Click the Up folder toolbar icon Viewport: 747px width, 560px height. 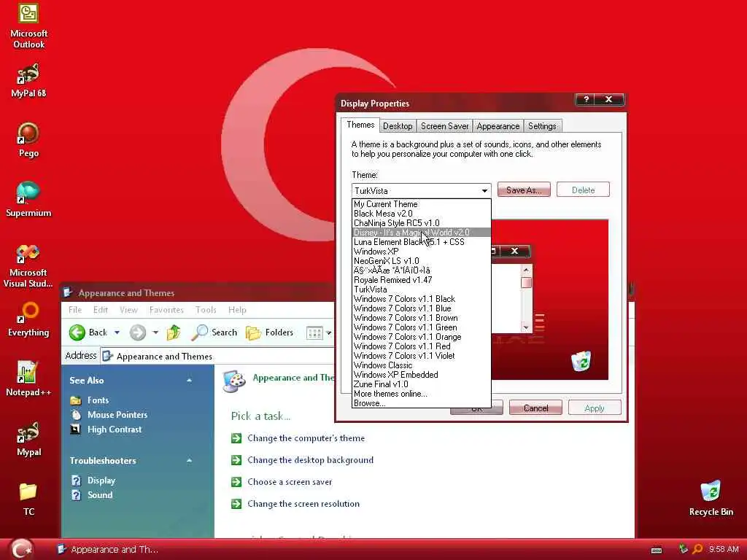pyautogui.click(x=174, y=332)
